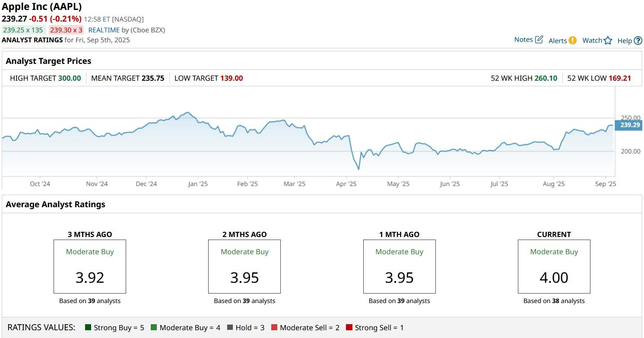Click the Strong Sell red swatch
The width and height of the screenshot is (644, 338).
pos(349,328)
